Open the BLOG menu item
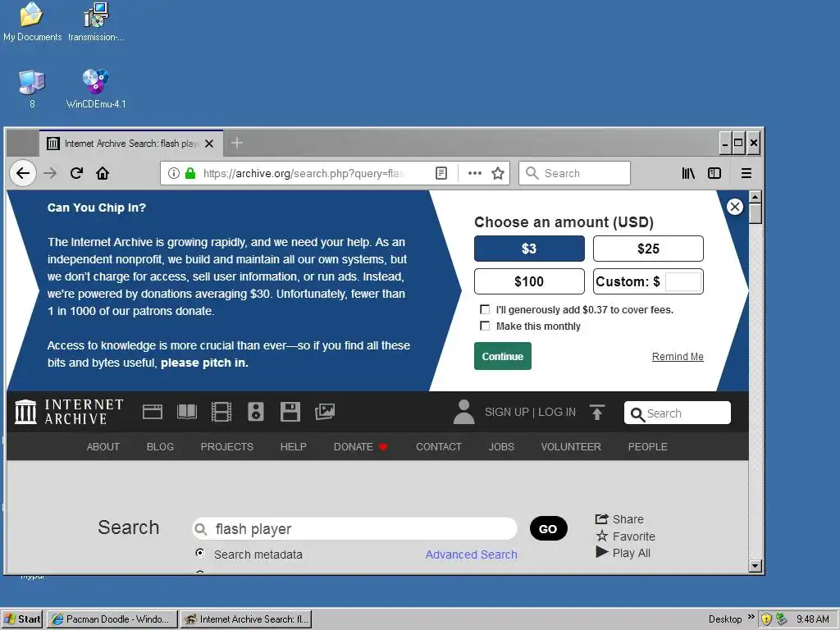The image size is (840, 630). pos(160,447)
